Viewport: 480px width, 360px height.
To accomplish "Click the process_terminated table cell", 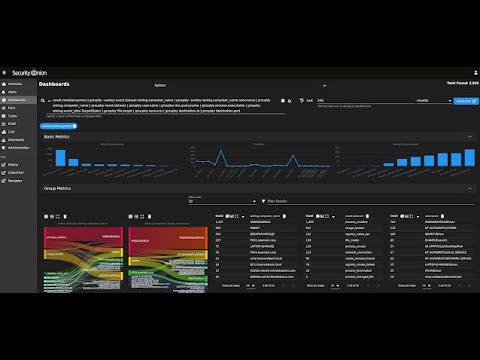I will pyautogui.click(x=359, y=271).
